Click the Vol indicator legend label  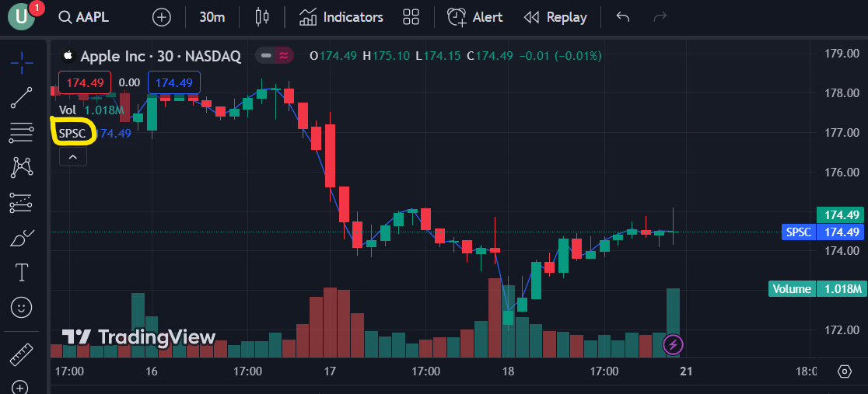click(68, 110)
